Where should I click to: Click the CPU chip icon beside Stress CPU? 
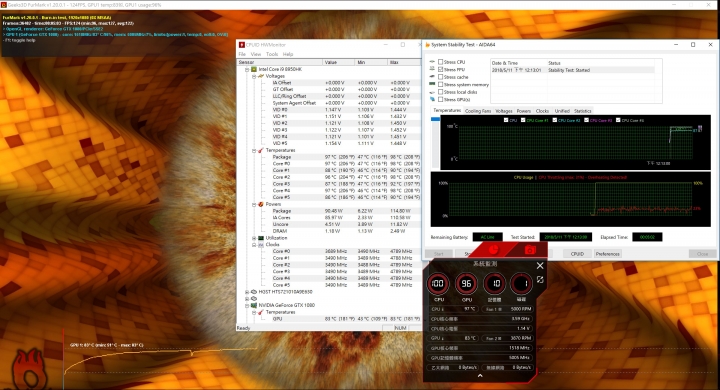click(x=432, y=62)
